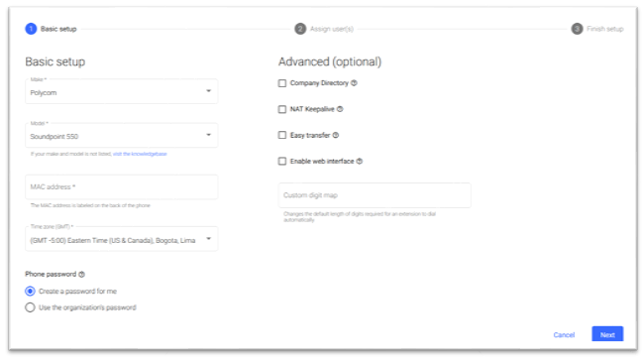Tick the Easy transfer checkbox
644x361 pixels.
(282, 135)
